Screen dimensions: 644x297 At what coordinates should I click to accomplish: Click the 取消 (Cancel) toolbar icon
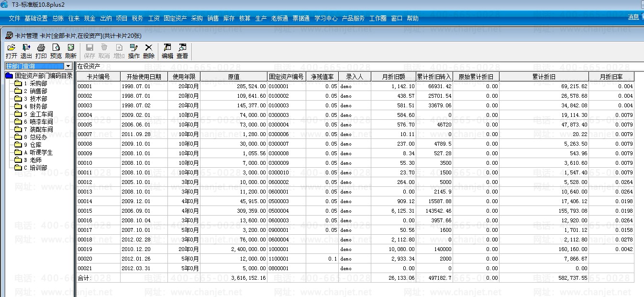point(104,51)
